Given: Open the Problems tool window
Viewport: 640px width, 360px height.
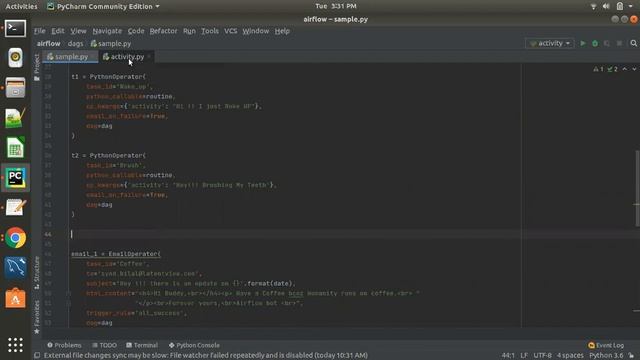Looking at the screenshot, I should click(64, 345).
